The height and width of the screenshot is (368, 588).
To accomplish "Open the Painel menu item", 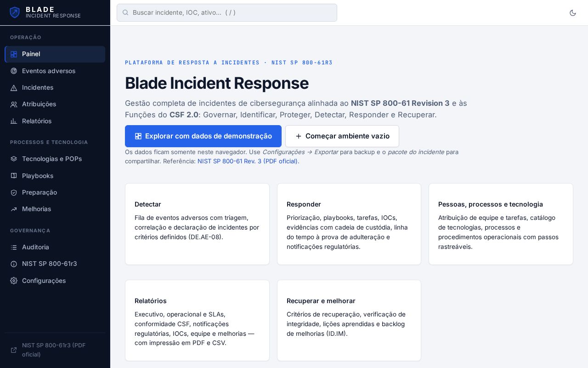I will (x=55, y=54).
